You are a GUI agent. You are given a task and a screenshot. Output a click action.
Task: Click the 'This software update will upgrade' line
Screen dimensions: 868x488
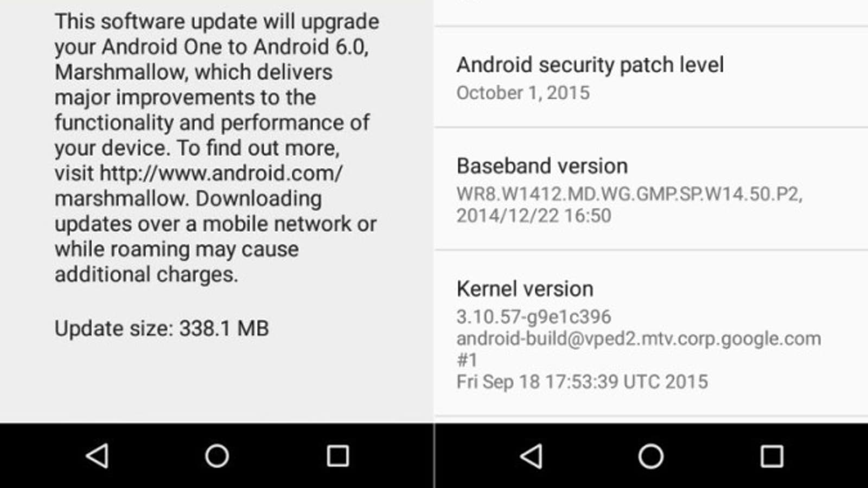[217, 22]
